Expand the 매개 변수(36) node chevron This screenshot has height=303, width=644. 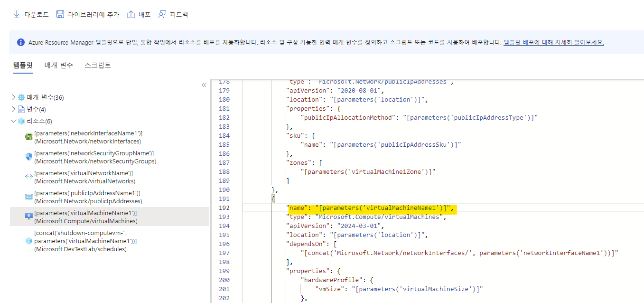pyautogui.click(x=13, y=97)
